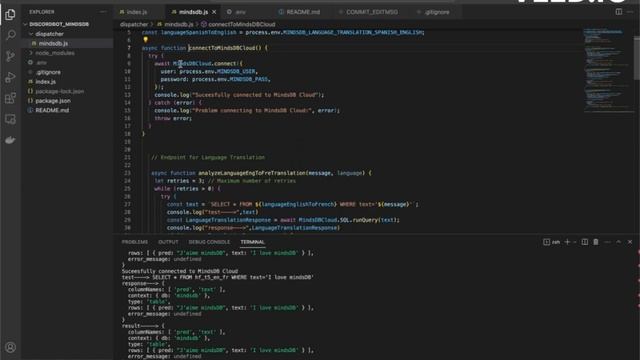The width and height of the screenshot is (640, 360).
Task: Maximize the terminal panel size
Action: pos(619,242)
